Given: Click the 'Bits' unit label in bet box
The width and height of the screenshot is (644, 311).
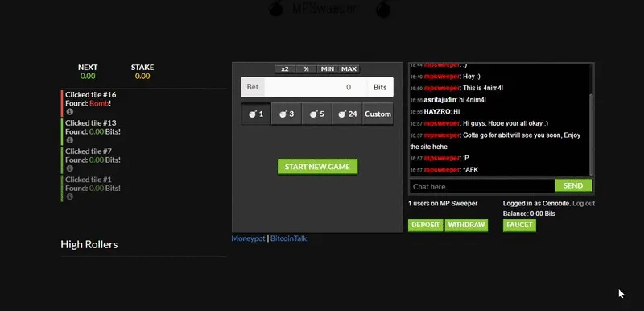Looking at the screenshot, I should coord(380,87).
